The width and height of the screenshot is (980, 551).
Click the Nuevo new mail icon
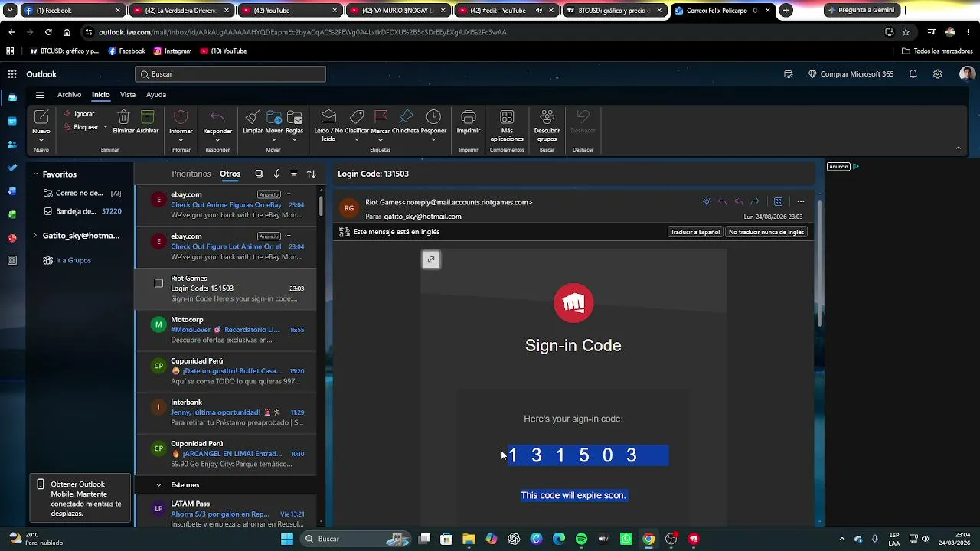tap(41, 117)
